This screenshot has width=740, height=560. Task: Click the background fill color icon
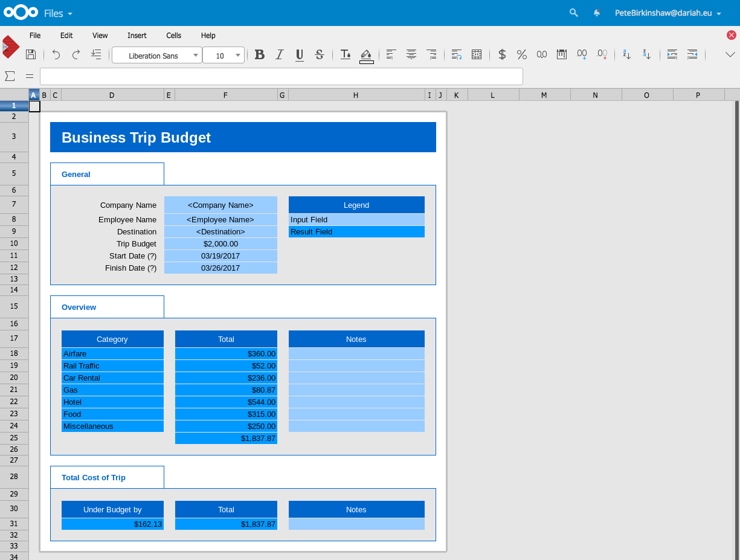pyautogui.click(x=366, y=56)
